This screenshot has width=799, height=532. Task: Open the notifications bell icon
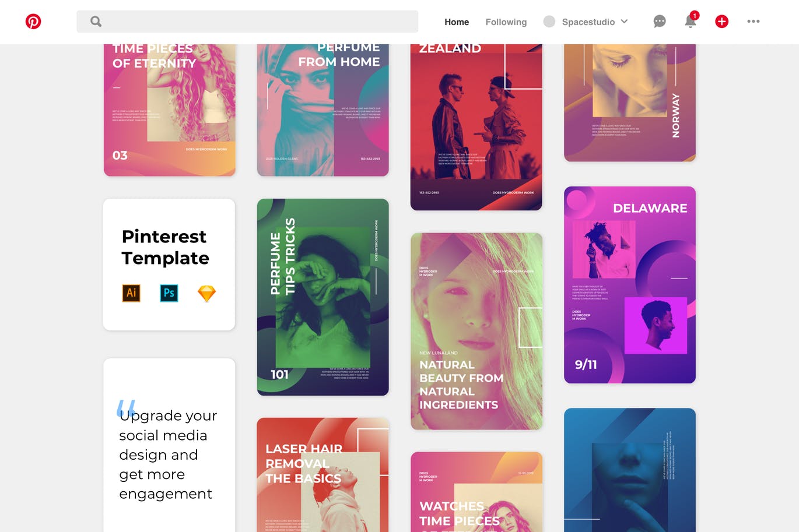(691, 22)
